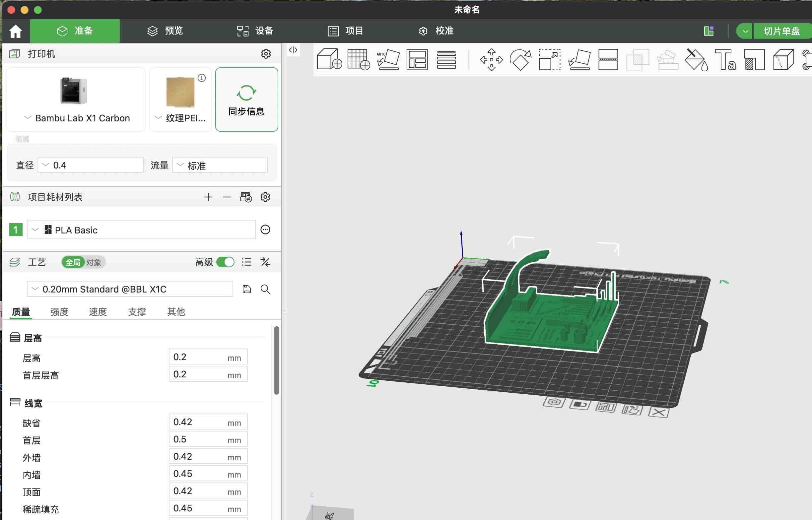
Task: Select the Rotate tool
Action: tap(520, 60)
